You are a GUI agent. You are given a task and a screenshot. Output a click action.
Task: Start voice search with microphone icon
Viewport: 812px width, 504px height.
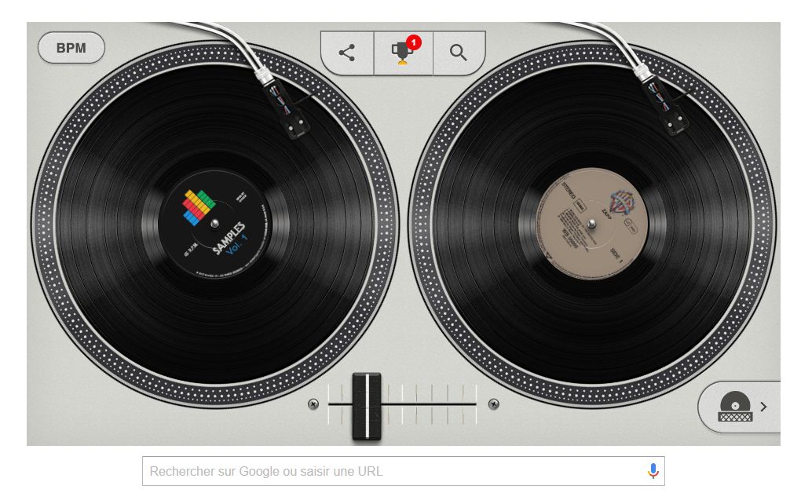tap(653, 471)
